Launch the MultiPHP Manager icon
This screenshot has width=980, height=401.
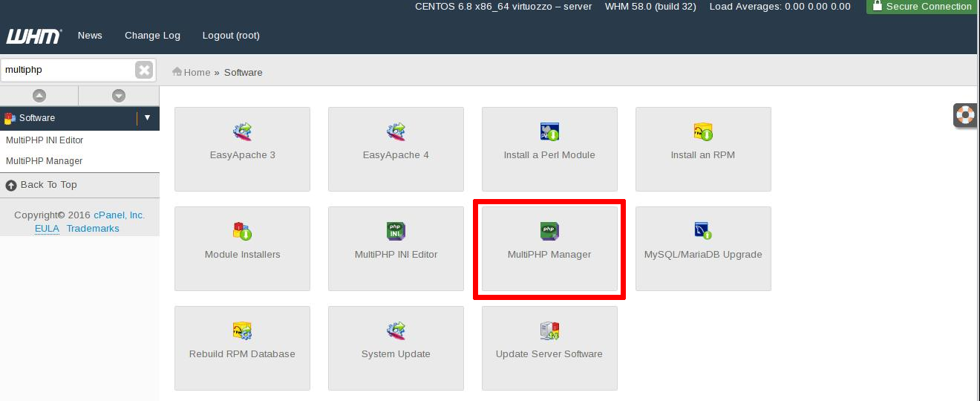tap(549, 231)
